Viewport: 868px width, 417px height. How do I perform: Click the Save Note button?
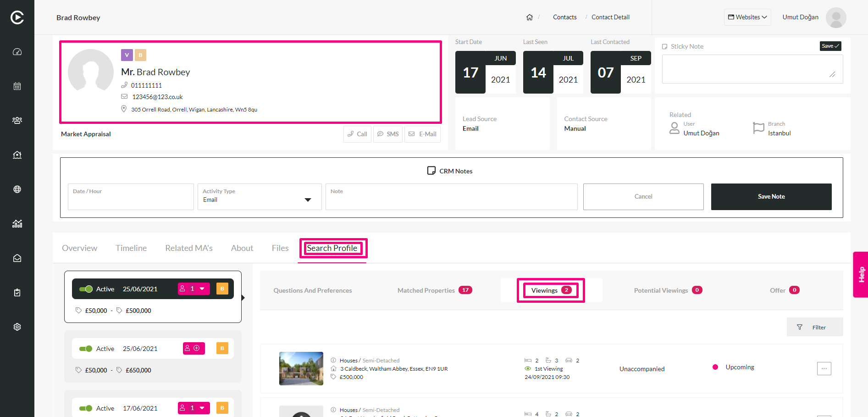click(771, 197)
